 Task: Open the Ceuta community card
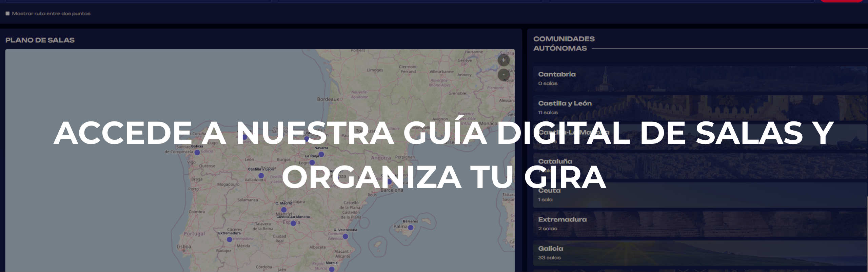(698, 195)
